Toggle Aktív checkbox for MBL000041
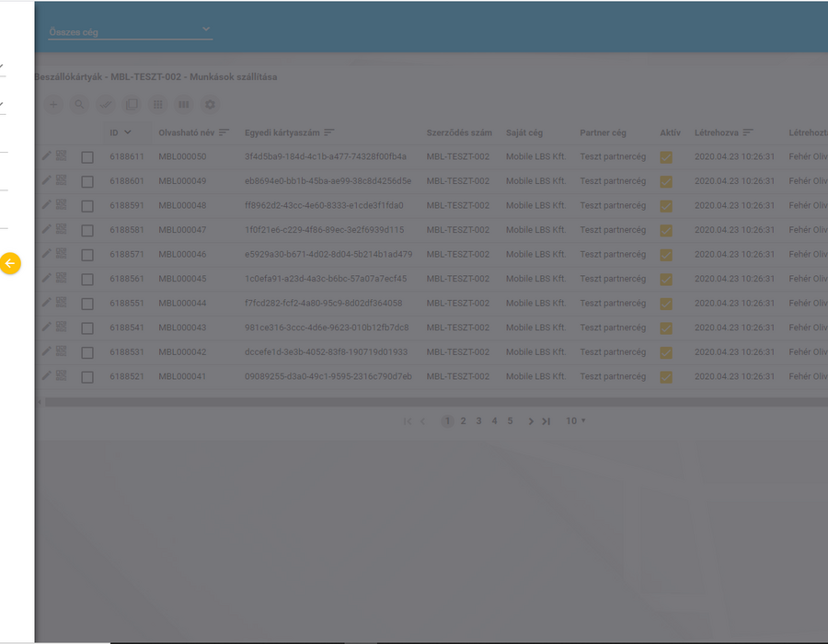828x644 pixels. pos(666,377)
